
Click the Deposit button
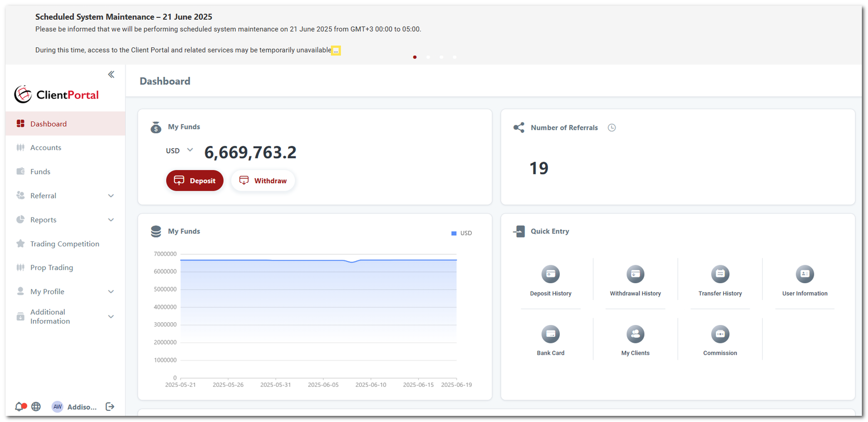[195, 181]
